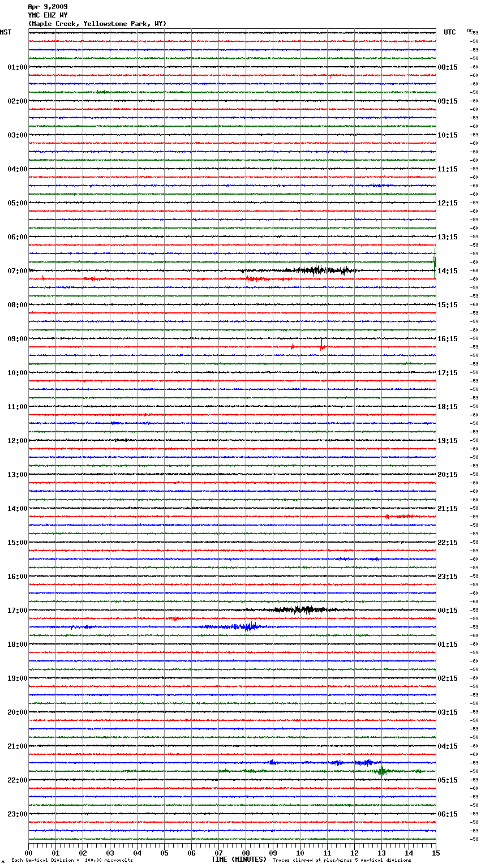481x868 pixels.
Task: Click the 06:15 UTC label
Action: [x=448, y=814]
